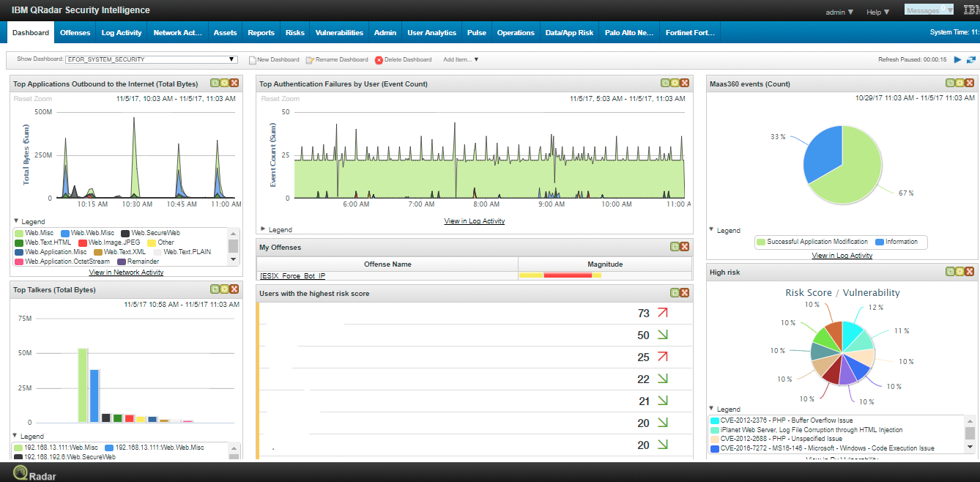
Task: Click the trend arrow beside risk score 25
Action: pos(663,357)
